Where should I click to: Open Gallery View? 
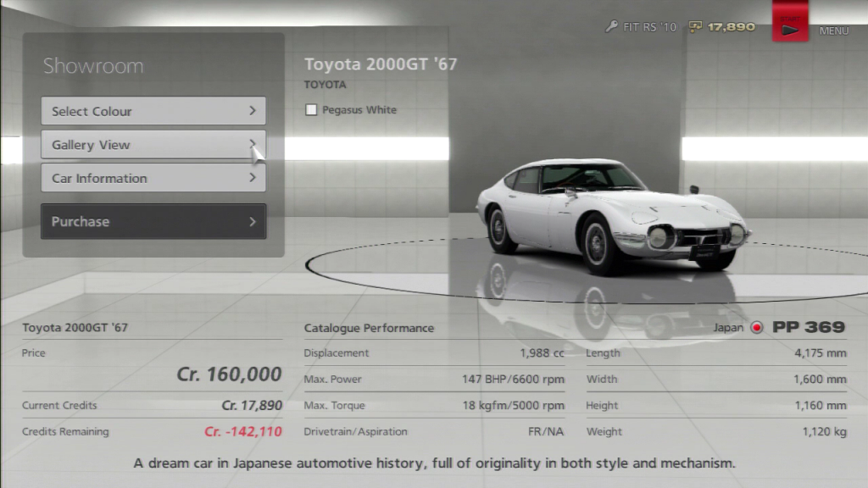point(153,144)
